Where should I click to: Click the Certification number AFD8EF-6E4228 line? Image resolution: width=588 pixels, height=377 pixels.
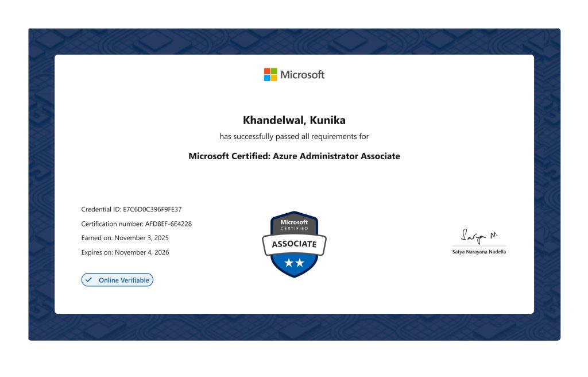point(136,224)
